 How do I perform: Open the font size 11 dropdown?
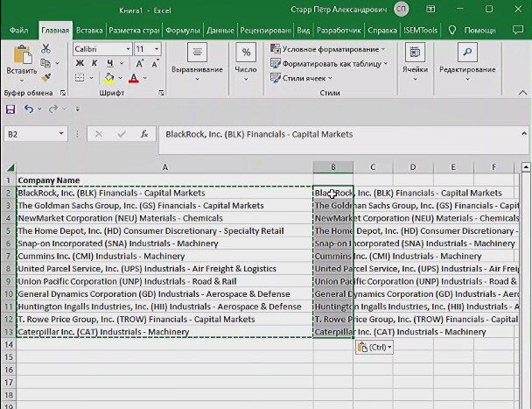[x=157, y=49]
